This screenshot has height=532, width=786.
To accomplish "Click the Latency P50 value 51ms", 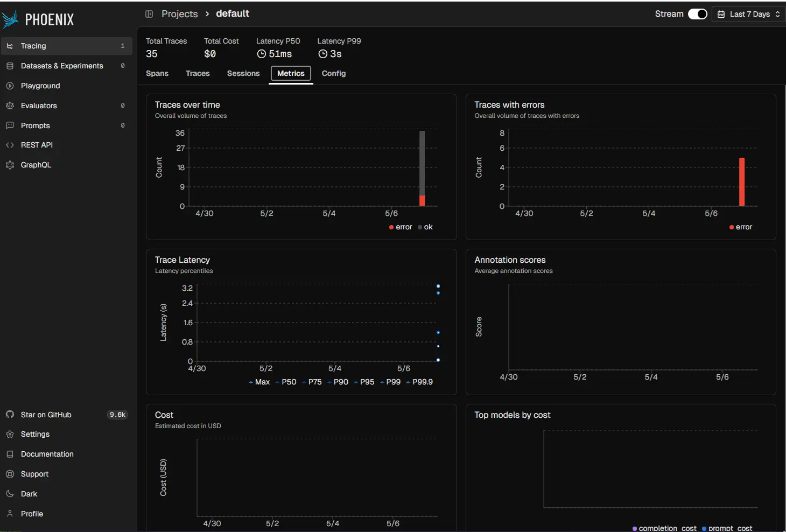I will pyautogui.click(x=280, y=54).
